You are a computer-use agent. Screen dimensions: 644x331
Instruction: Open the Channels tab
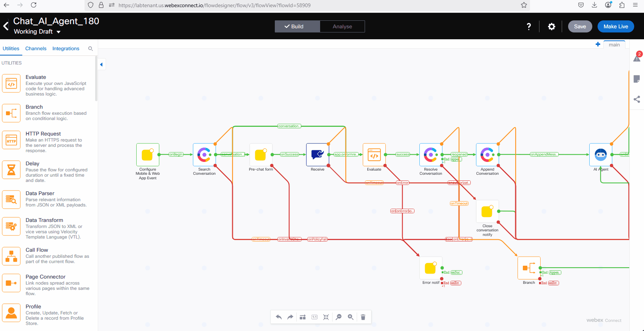(36, 49)
